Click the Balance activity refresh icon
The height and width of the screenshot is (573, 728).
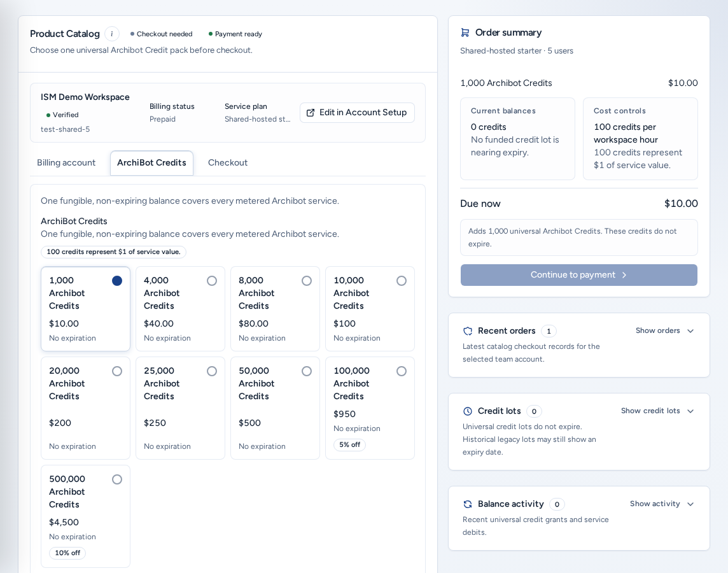point(468,504)
